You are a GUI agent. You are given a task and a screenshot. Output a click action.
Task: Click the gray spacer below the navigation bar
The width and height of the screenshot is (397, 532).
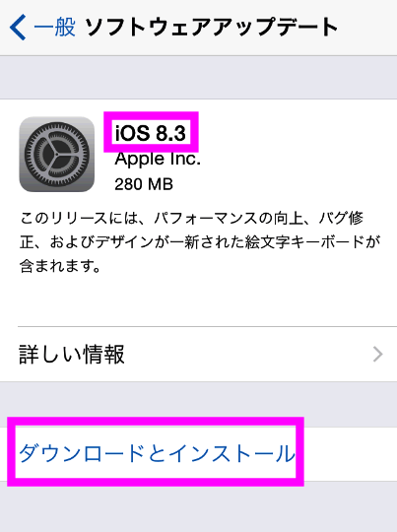tap(199, 78)
